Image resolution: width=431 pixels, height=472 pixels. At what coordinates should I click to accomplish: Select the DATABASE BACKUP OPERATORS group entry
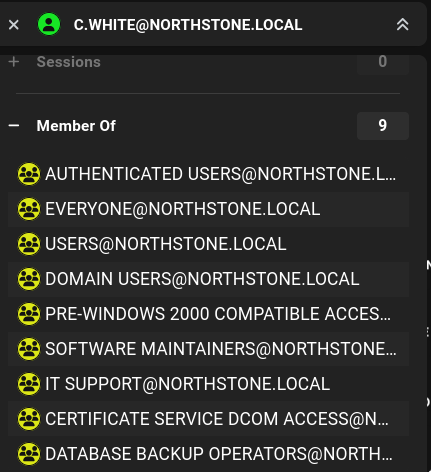pyautogui.click(x=208, y=454)
